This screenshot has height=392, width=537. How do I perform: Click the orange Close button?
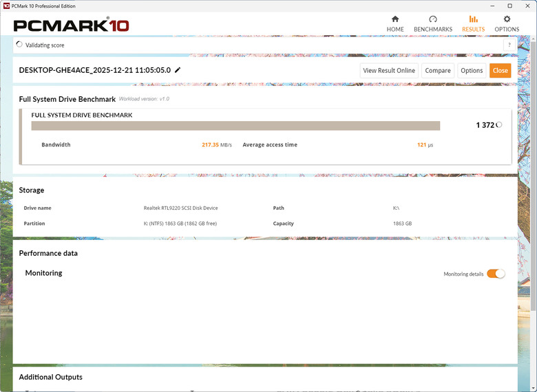pos(500,70)
